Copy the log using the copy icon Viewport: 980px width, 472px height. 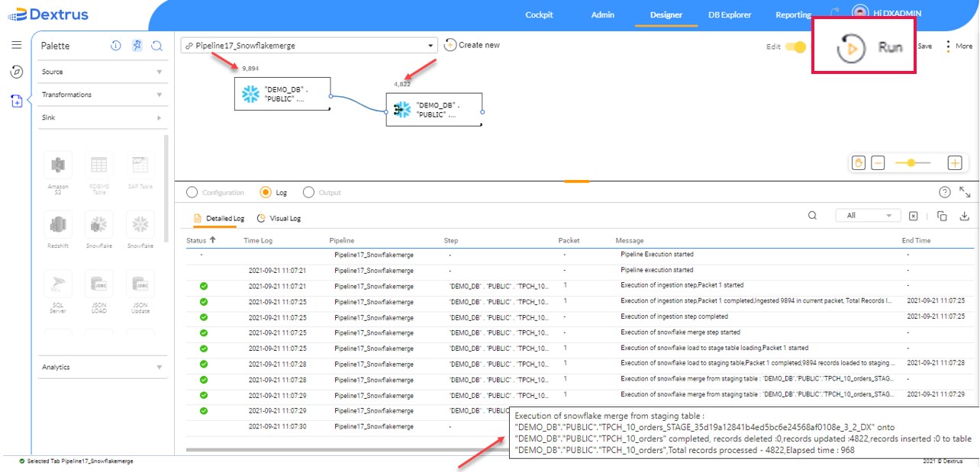[943, 217]
